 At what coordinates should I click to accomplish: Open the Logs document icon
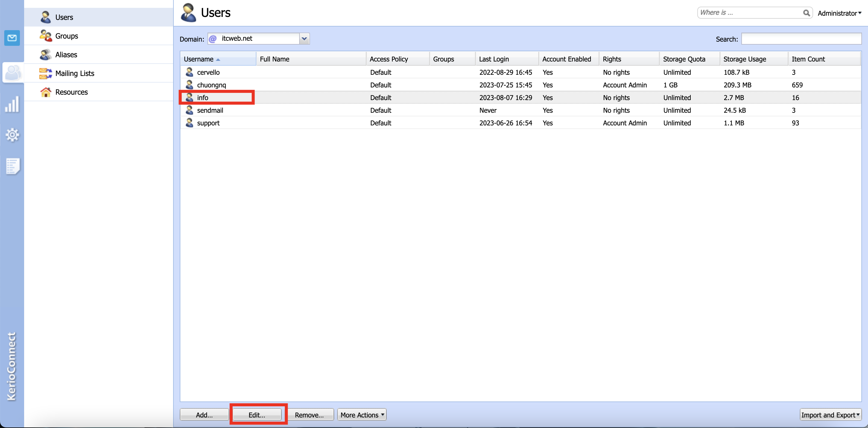coord(13,166)
